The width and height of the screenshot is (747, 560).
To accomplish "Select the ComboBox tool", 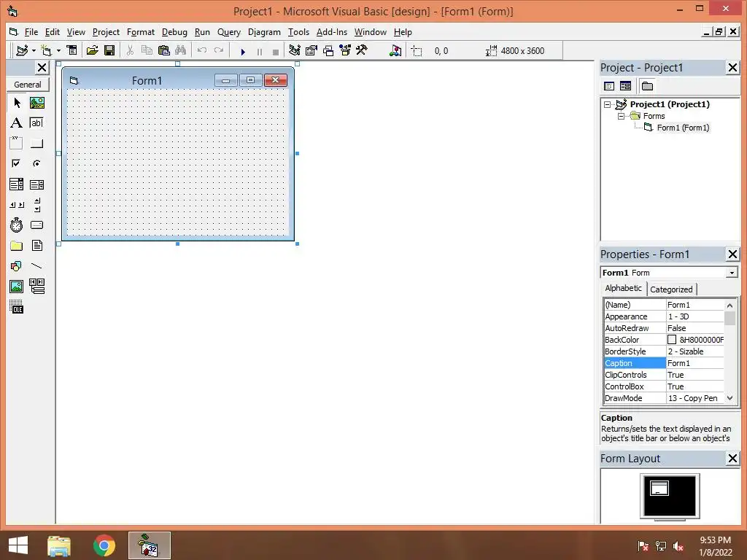I will pos(16,184).
